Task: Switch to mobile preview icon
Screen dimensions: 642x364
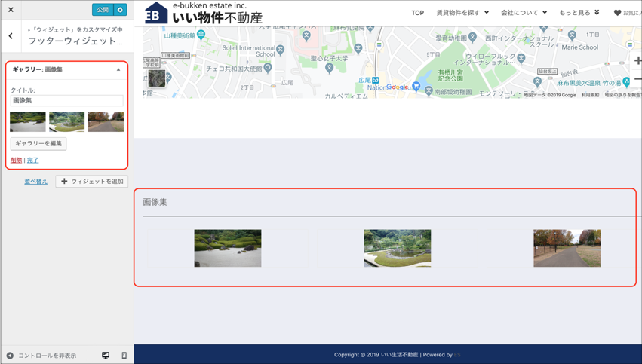Action: pos(124,356)
